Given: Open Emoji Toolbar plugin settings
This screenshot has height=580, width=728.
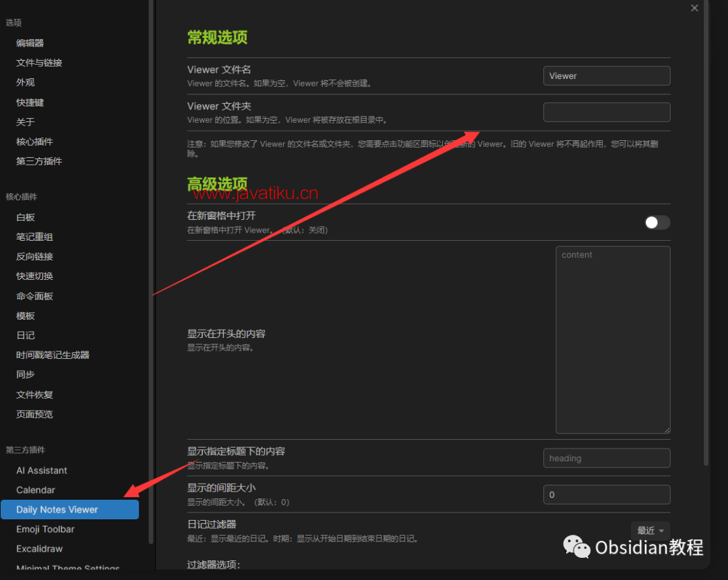Looking at the screenshot, I should click(45, 529).
